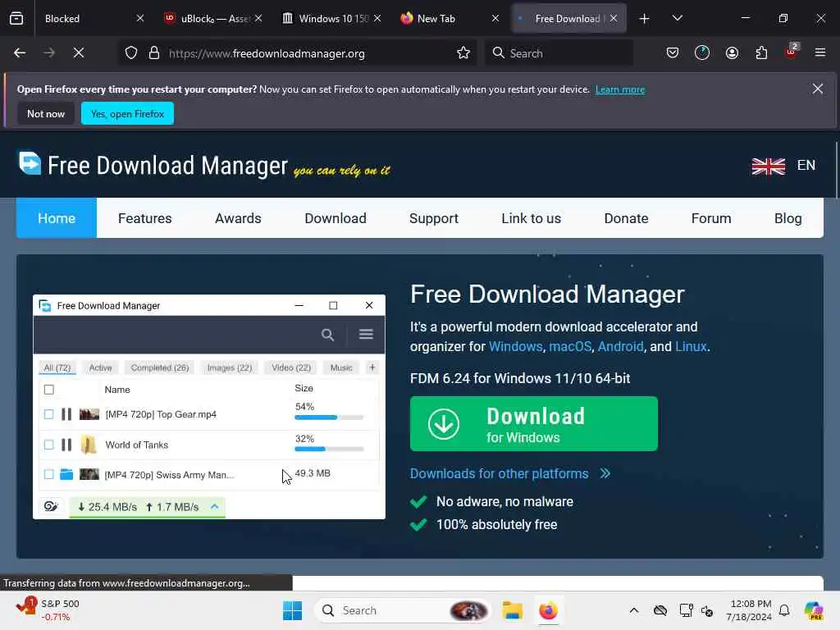The image size is (840, 630).
Task: Open folder for Swiss Army Man file
Action: 66,474
